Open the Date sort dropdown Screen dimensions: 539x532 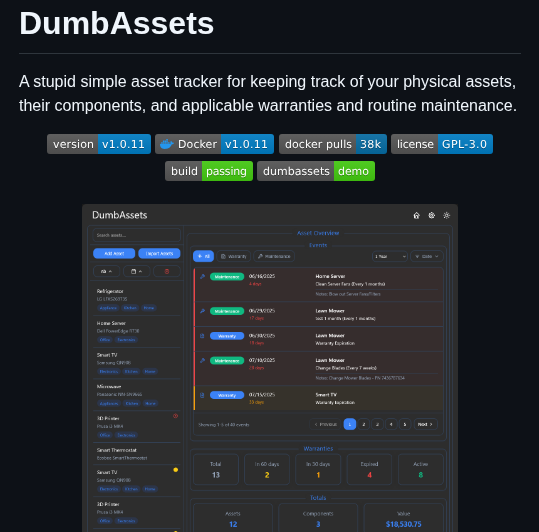(427, 256)
